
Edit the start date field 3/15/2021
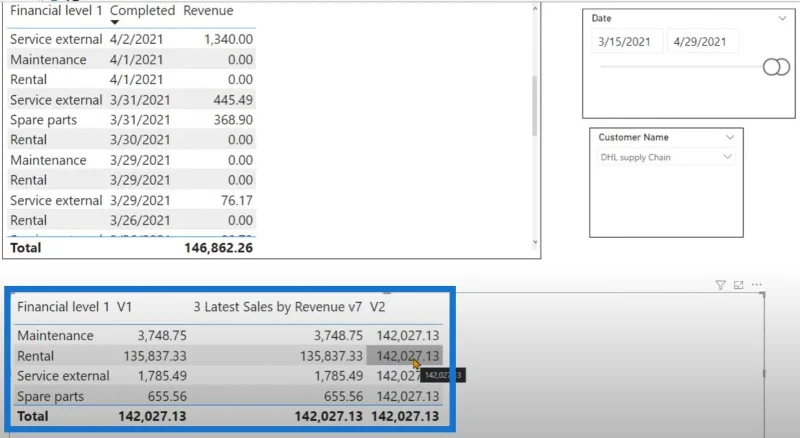click(x=628, y=41)
